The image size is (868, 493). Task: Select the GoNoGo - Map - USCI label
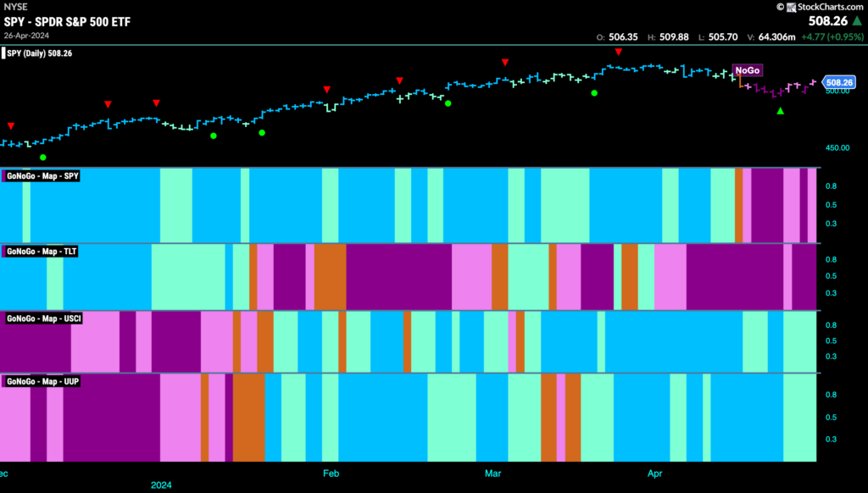click(44, 319)
